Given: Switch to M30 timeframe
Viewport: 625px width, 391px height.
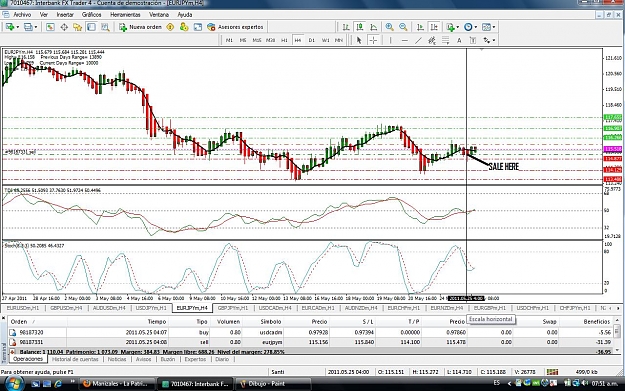Looking at the screenshot, I should (270, 40).
